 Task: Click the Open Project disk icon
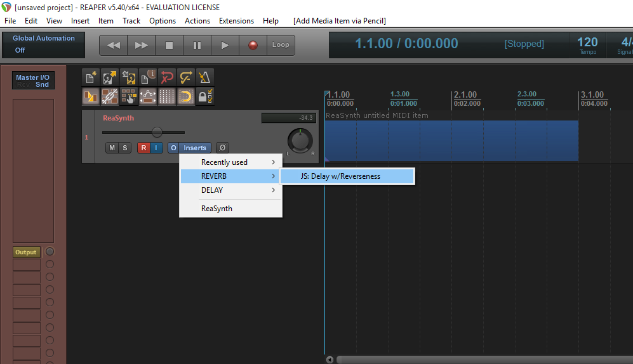click(109, 77)
